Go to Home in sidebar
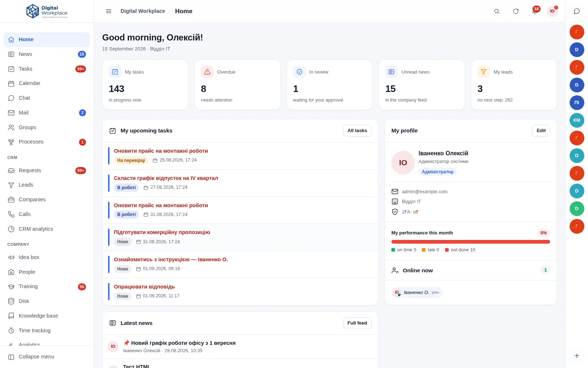The height and width of the screenshot is (368, 588). coord(47,39)
